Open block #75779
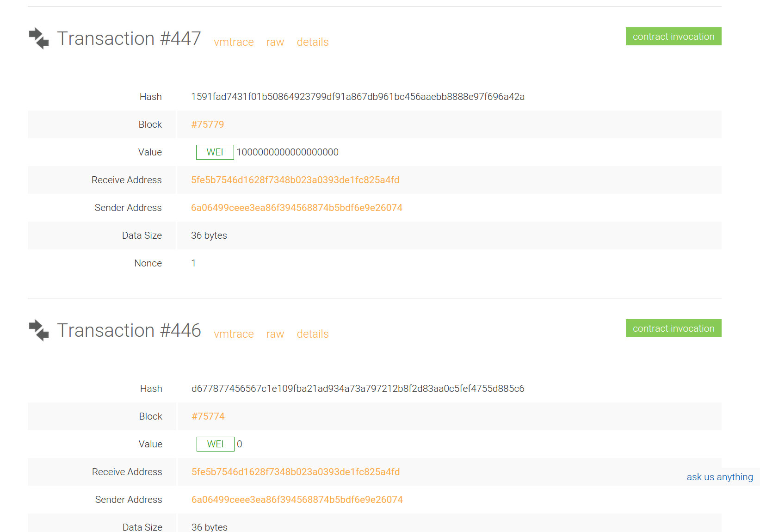The height and width of the screenshot is (532, 760). pyautogui.click(x=207, y=124)
